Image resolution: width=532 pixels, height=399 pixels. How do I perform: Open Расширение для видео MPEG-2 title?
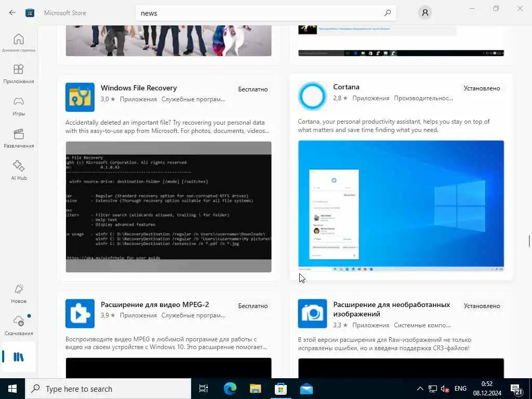pyautogui.click(x=155, y=304)
